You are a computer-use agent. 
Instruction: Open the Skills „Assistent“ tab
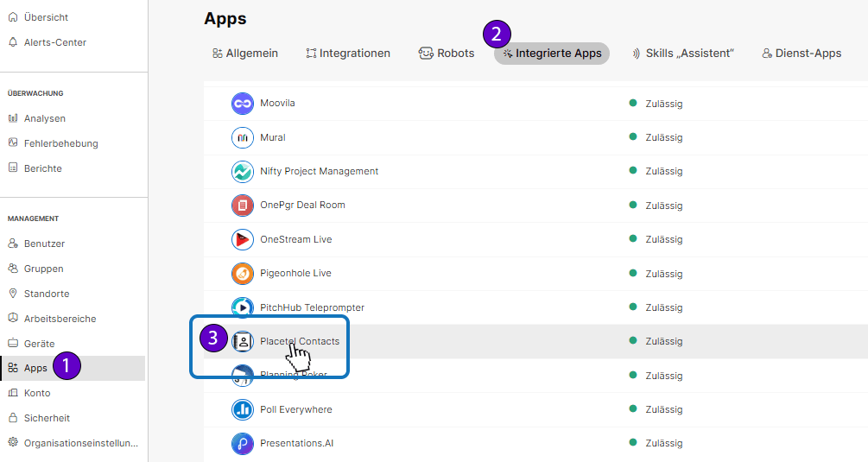click(682, 54)
